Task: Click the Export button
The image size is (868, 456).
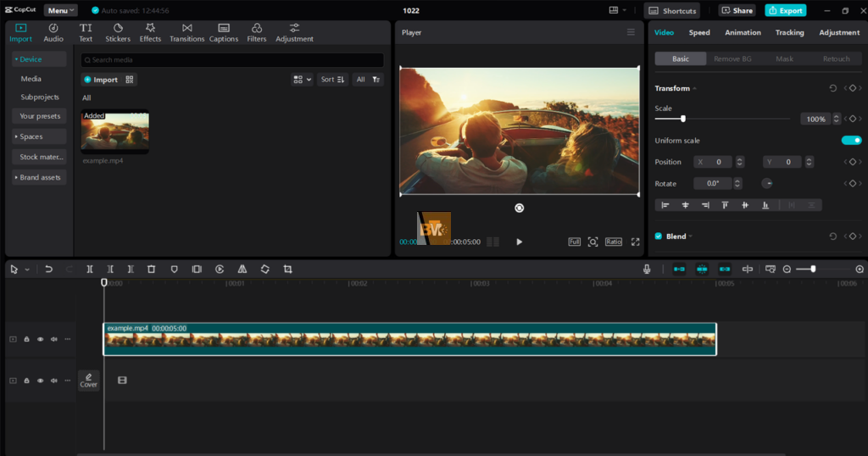Action: 785,10
